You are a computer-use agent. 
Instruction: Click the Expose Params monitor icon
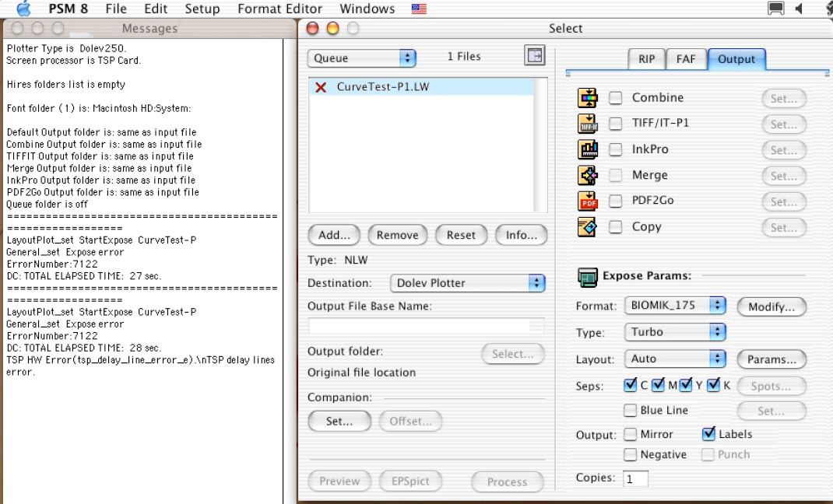(588, 277)
